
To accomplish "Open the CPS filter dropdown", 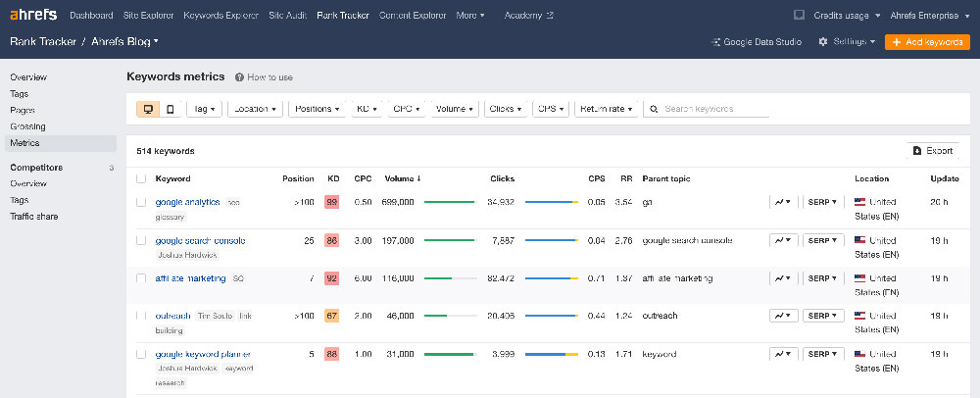I will click(551, 109).
